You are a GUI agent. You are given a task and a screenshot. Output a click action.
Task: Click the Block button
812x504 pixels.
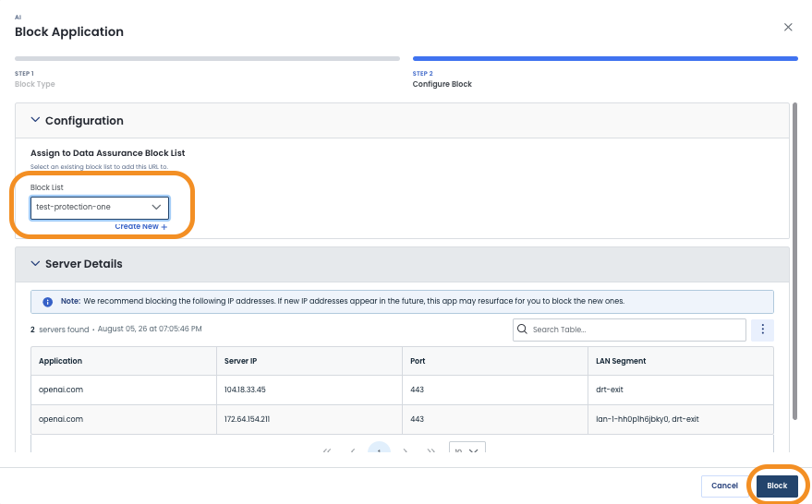pyautogui.click(x=777, y=486)
